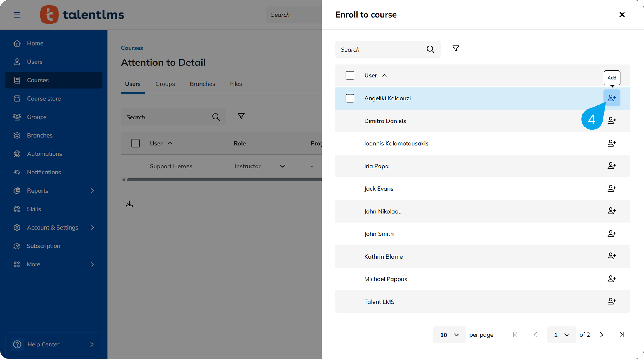644x359 pixels.
Task: Add Talent LMS via its enroll icon
Action: click(612, 301)
